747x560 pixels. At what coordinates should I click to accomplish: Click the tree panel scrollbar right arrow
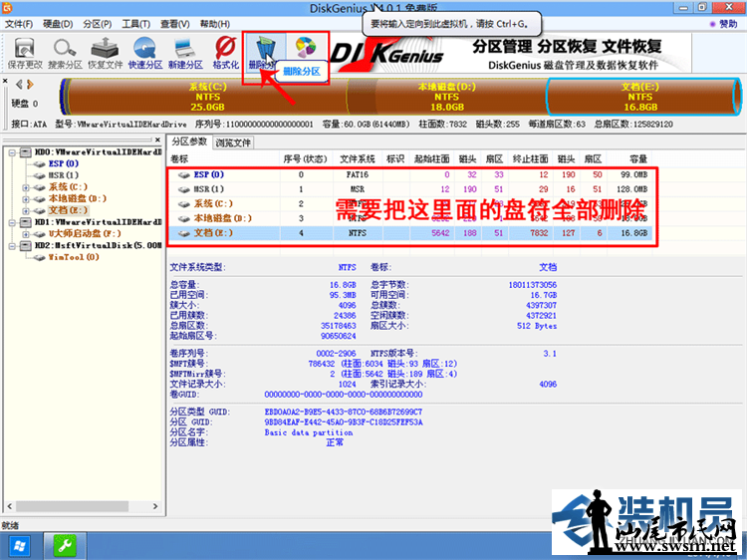tap(155, 506)
